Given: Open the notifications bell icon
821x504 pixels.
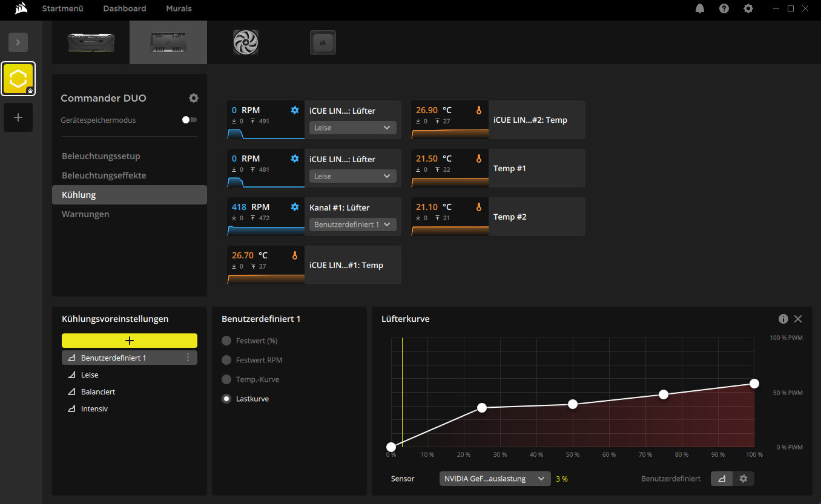Looking at the screenshot, I should click(700, 8).
